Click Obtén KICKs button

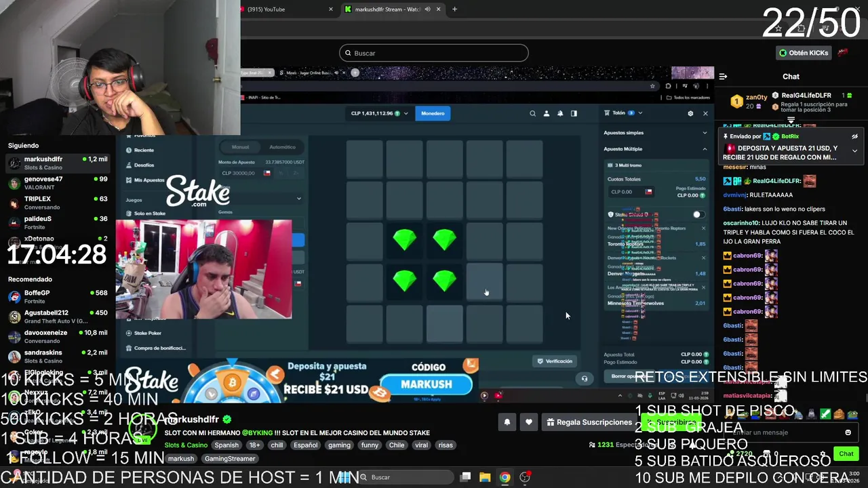pyautogui.click(x=803, y=53)
